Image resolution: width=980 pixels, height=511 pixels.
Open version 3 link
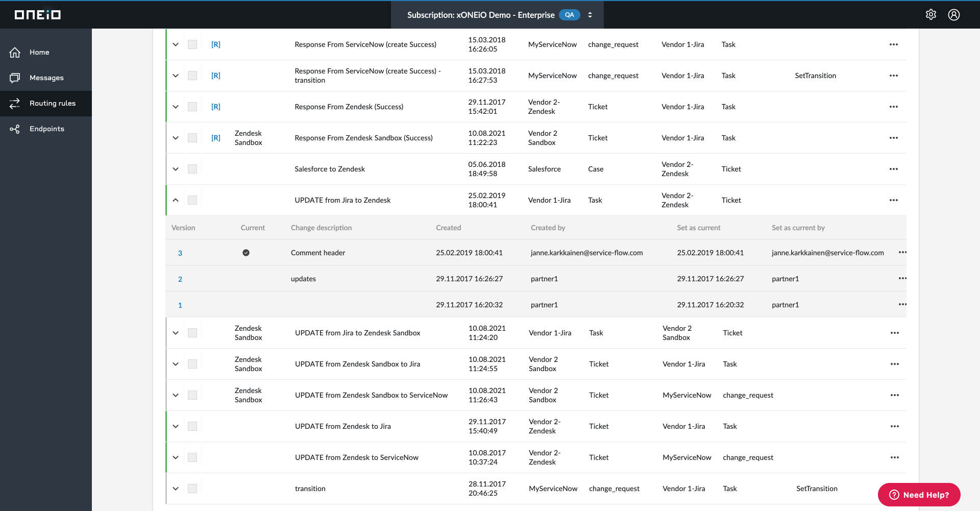pyautogui.click(x=180, y=253)
